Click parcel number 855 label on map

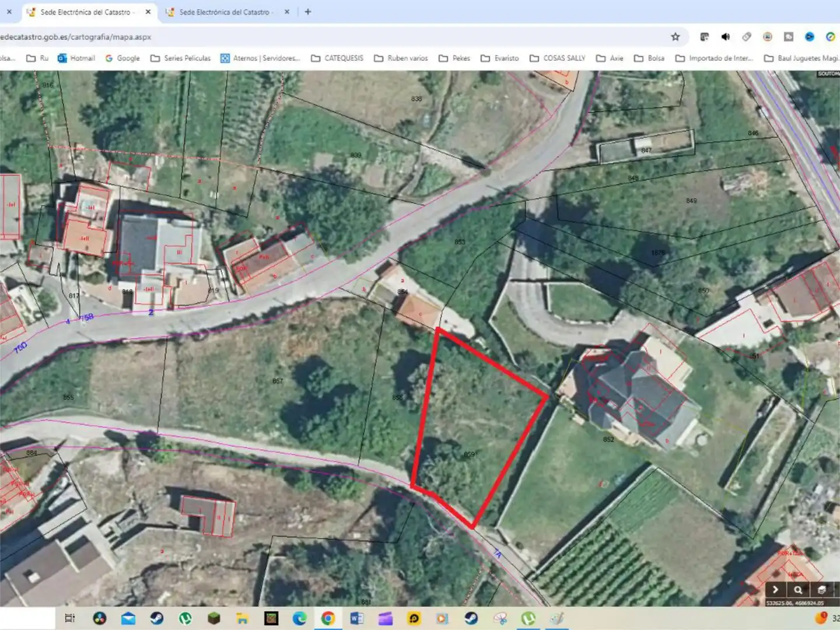(68, 397)
